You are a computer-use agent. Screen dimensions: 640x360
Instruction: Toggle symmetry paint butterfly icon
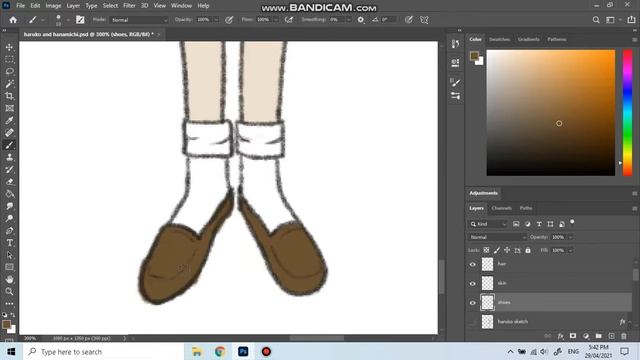424,20
